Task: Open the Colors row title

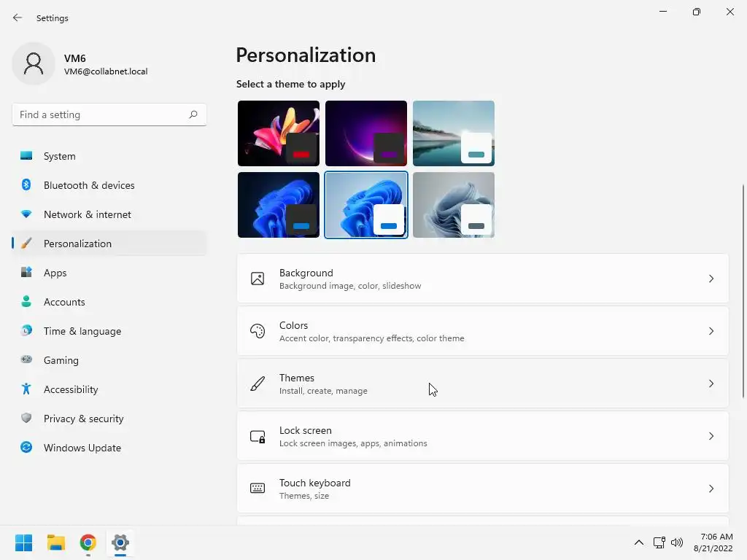Action: (293, 325)
